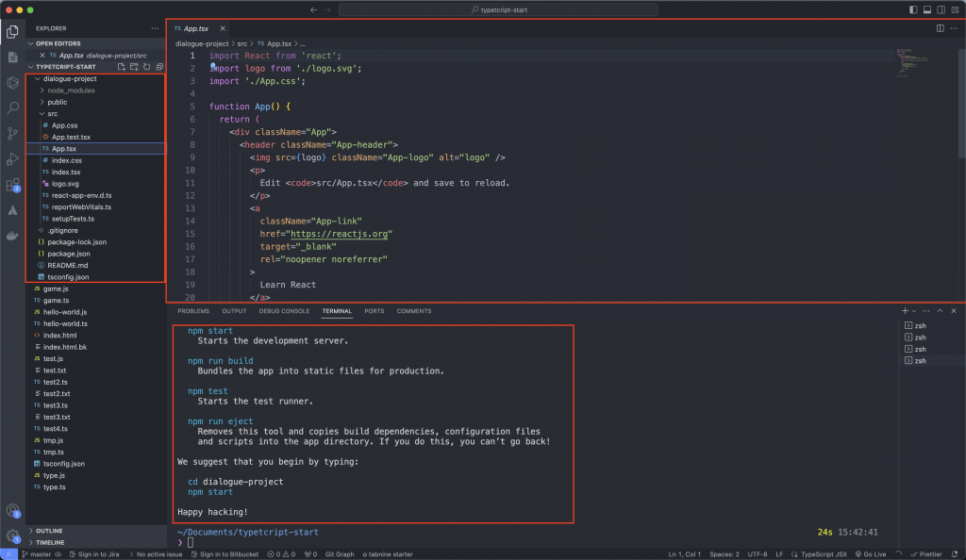Open Explorer more actions ellipsis

click(155, 28)
